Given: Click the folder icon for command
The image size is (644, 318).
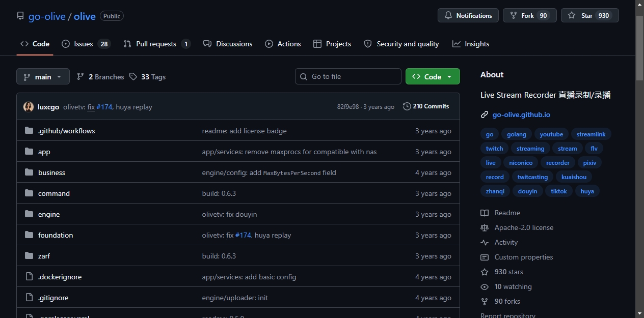Looking at the screenshot, I should point(29,193).
